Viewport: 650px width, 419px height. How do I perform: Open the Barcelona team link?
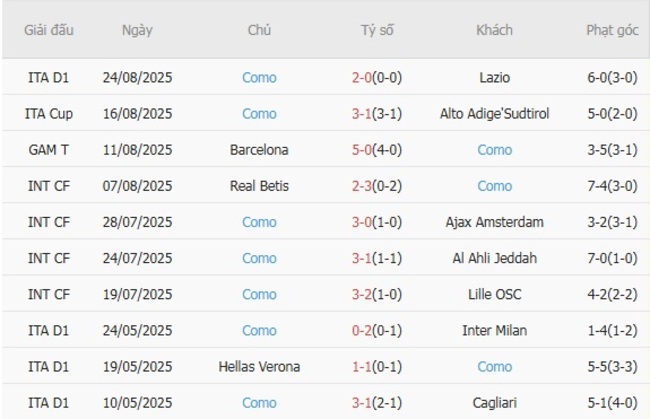(259, 150)
